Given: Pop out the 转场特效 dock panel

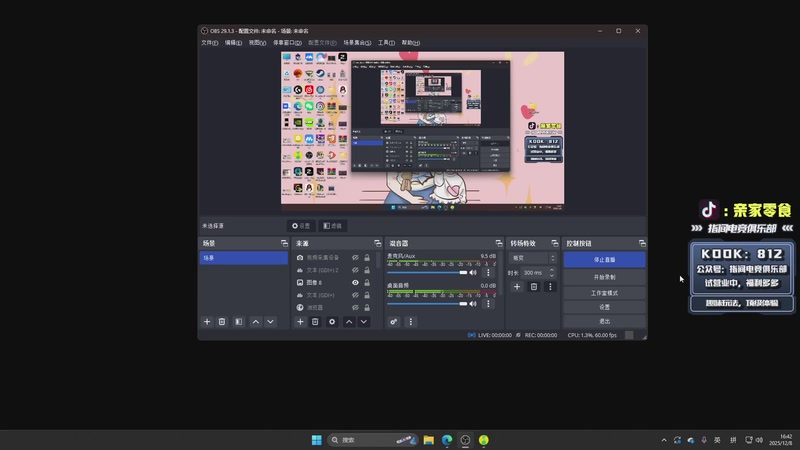Looking at the screenshot, I should point(555,243).
